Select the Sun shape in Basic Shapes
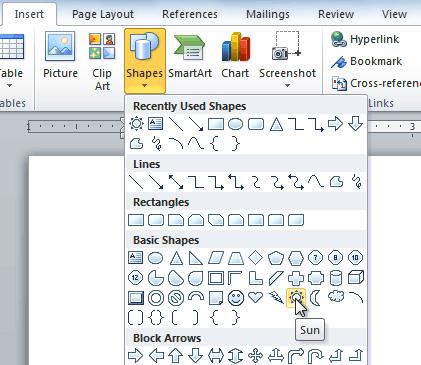 [295, 297]
